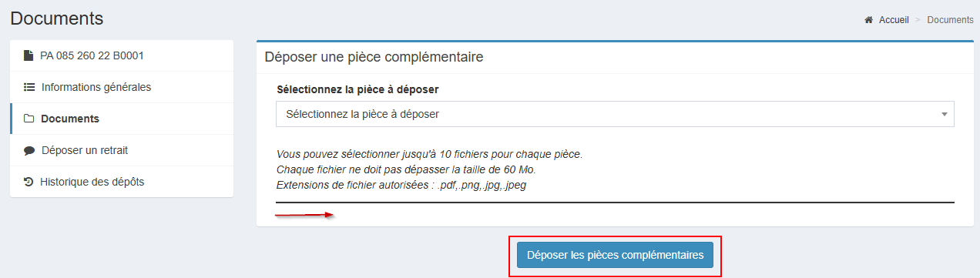This screenshot has height=278, width=980.
Task: Click the Documents breadcrumb at top right
Action: point(950,20)
